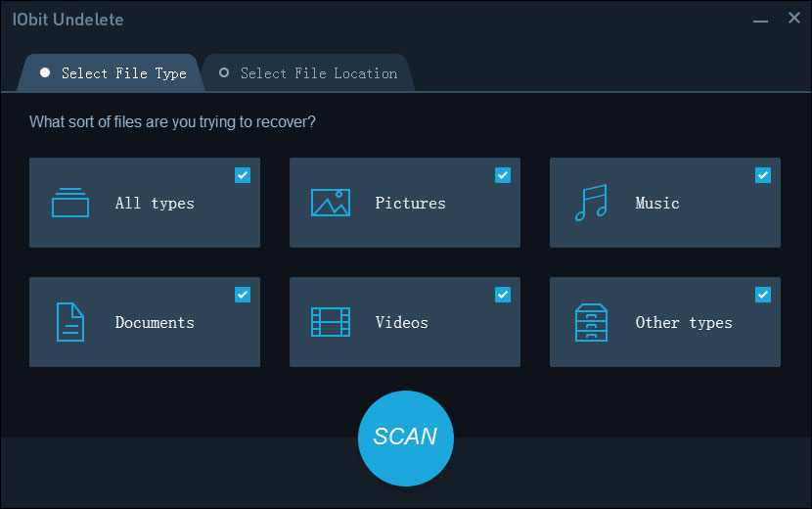Toggle the Documents checkbox off
The height and width of the screenshot is (509, 812).
(x=243, y=295)
